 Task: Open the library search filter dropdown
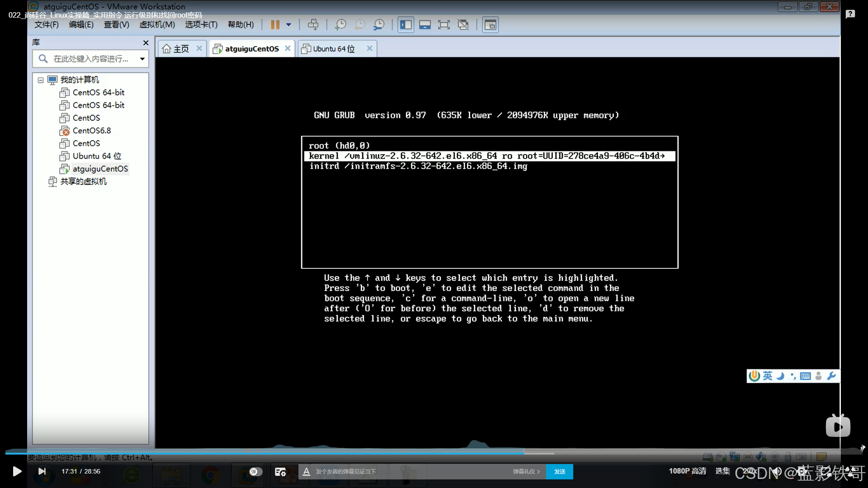pos(142,59)
